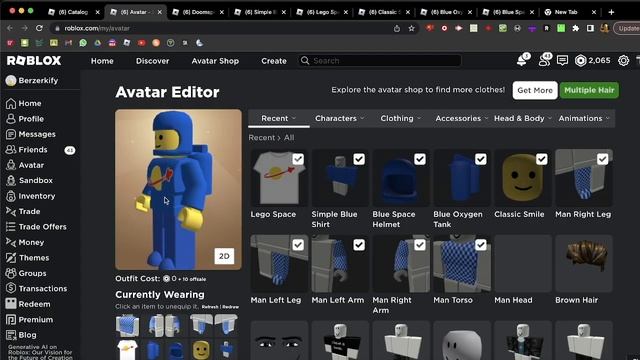Expand the Head & Body dropdown
Screen dimensions: 640x360
[x=522, y=118]
